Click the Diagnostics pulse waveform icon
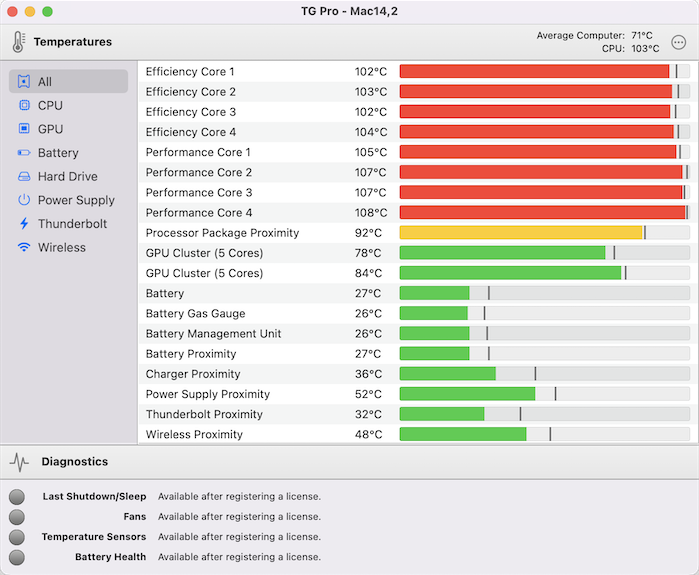The image size is (699, 575). tap(19, 462)
